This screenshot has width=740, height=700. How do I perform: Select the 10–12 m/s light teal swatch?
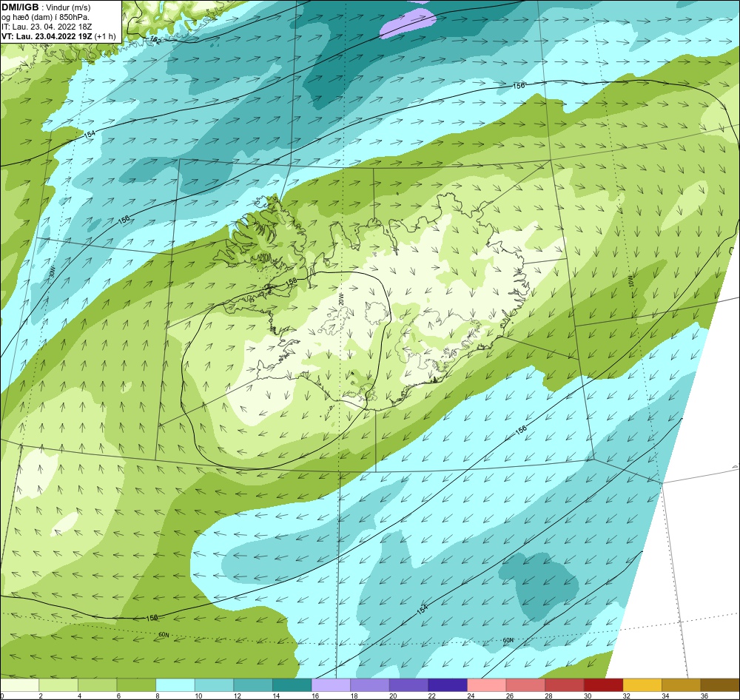[x=215, y=684]
